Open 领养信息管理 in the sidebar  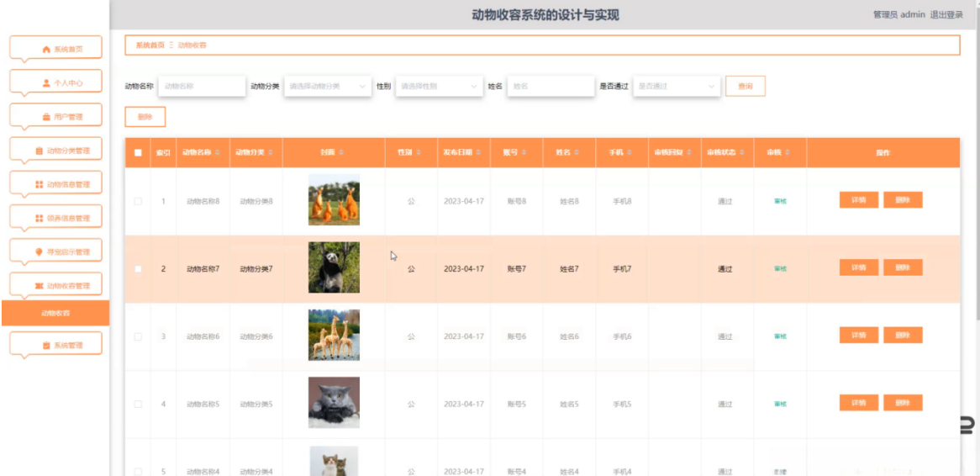tap(55, 219)
